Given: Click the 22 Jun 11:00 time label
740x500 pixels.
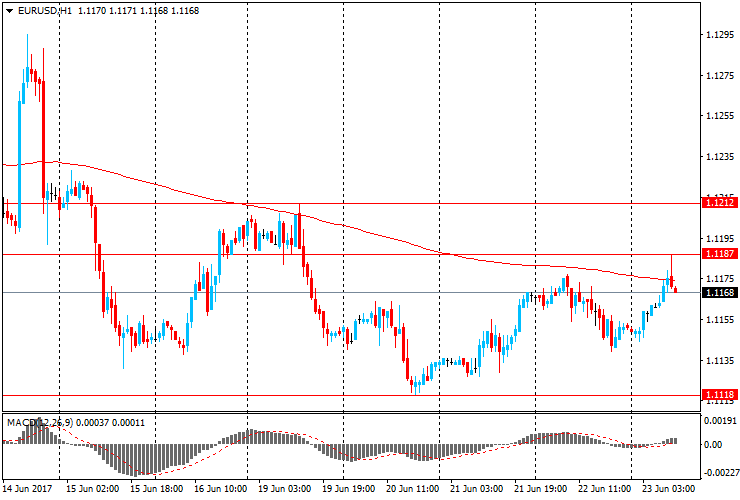Looking at the screenshot, I should point(605,488).
